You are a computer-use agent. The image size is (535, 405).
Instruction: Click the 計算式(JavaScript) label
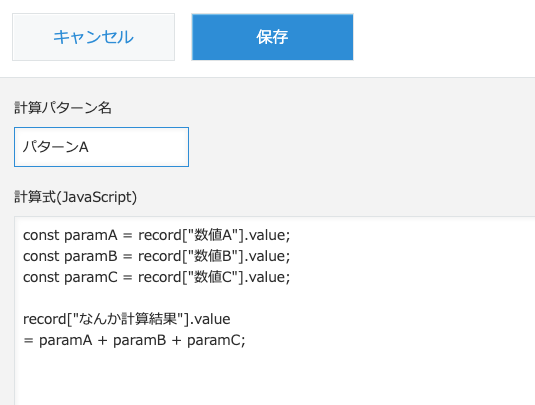(75, 197)
